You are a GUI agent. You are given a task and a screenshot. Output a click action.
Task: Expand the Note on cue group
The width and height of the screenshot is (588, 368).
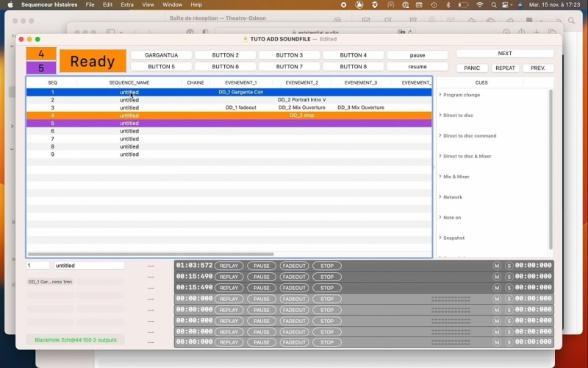tap(440, 217)
